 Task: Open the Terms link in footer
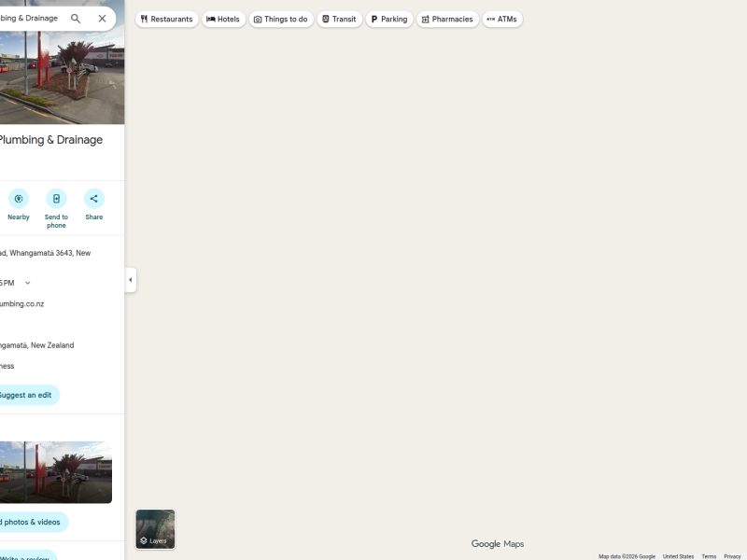click(709, 556)
